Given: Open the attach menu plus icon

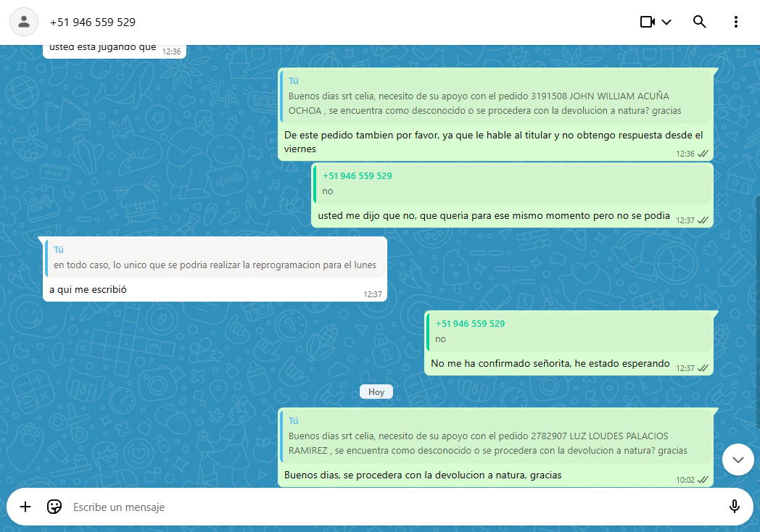Looking at the screenshot, I should click(x=25, y=507).
